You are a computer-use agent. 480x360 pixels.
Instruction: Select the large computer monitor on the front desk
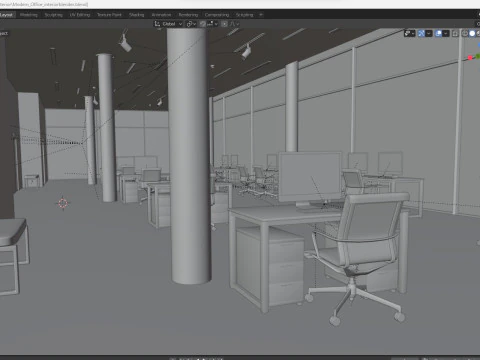[310, 178]
